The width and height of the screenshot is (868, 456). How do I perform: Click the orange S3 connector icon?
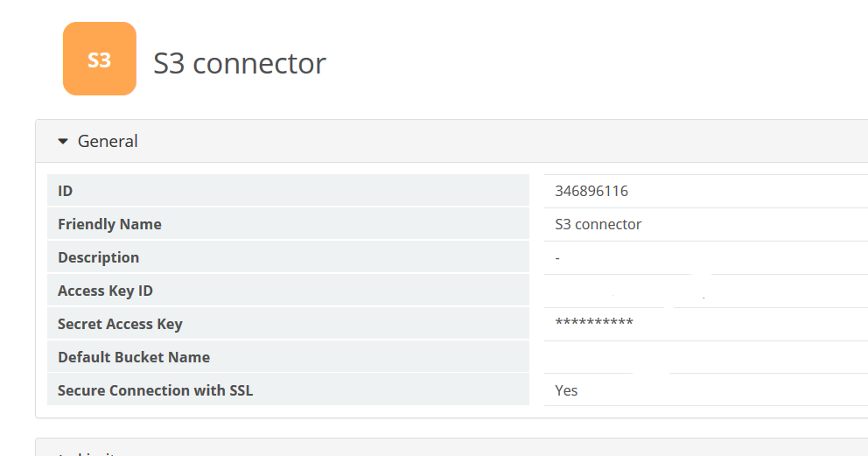pyautogui.click(x=100, y=59)
